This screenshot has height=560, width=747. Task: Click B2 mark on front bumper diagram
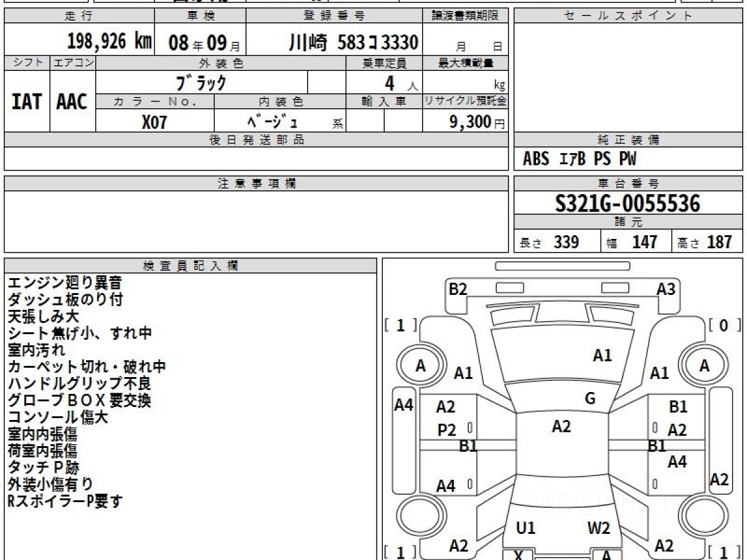[458, 289]
